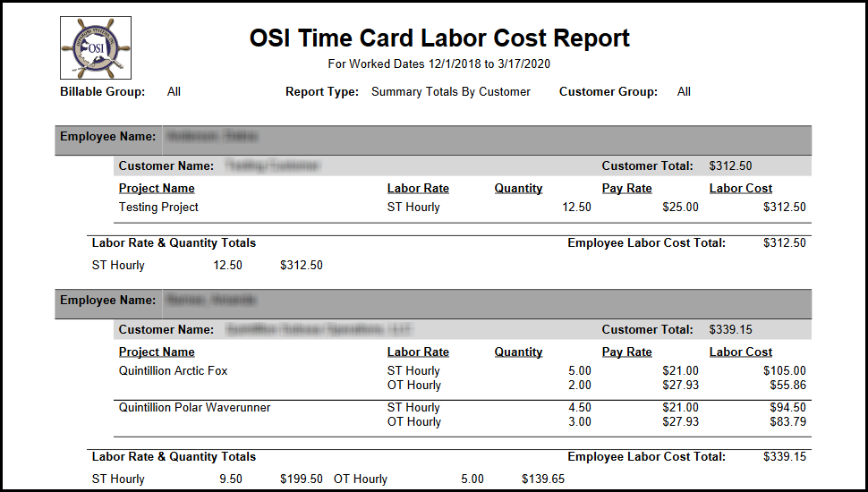The image size is (868, 492).
Task: Select 'Quintillion Arctic Fox' project name
Action: (174, 371)
